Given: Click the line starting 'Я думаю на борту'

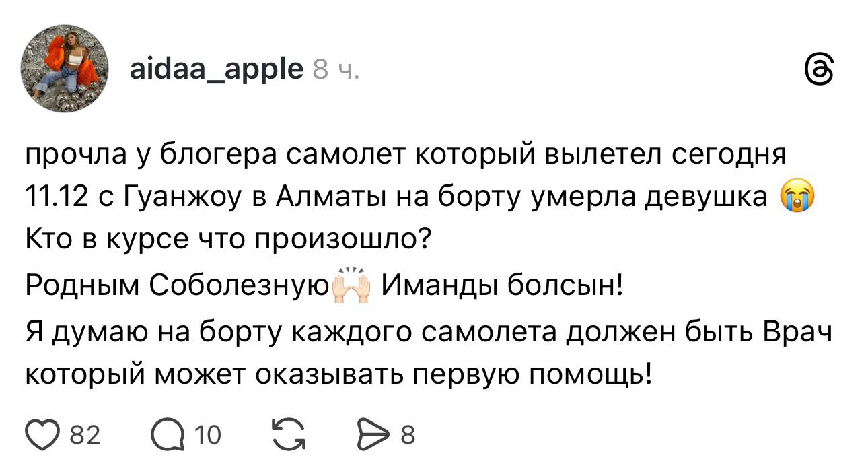Looking at the screenshot, I should pos(429,333).
